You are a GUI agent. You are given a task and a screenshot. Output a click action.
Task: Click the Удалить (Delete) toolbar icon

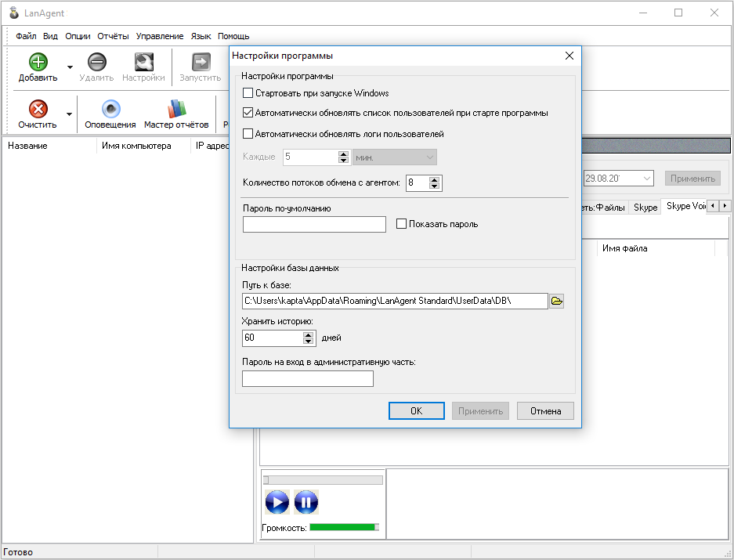coord(96,63)
